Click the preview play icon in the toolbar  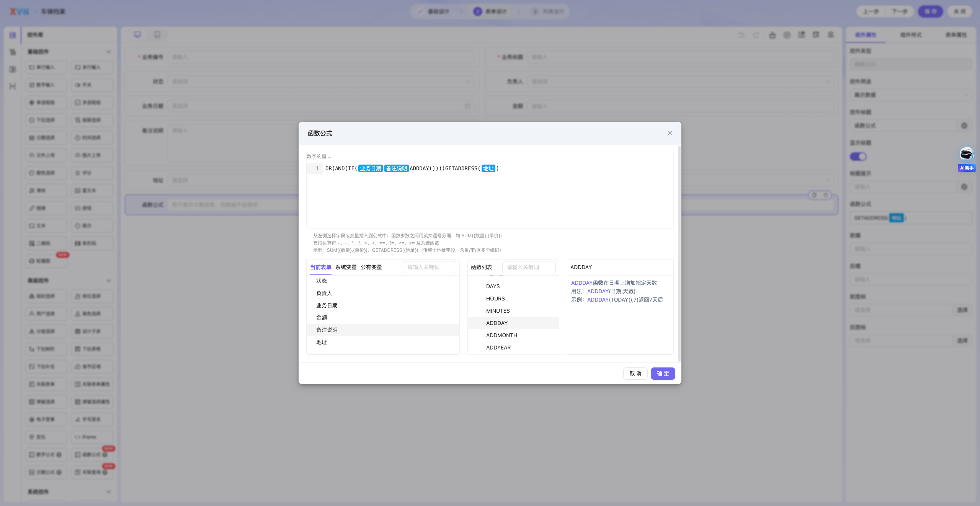tap(787, 35)
